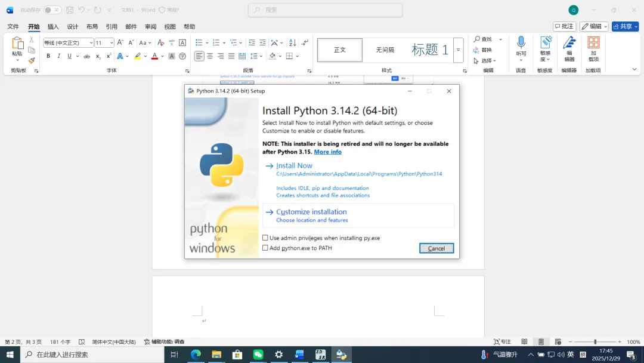Click the clear formatting eraser icon

click(x=160, y=42)
